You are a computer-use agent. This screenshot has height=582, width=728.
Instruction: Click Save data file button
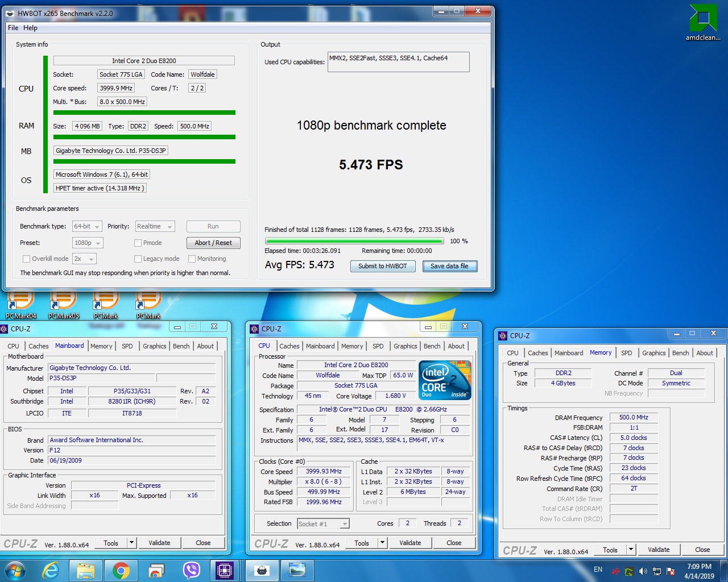(449, 266)
